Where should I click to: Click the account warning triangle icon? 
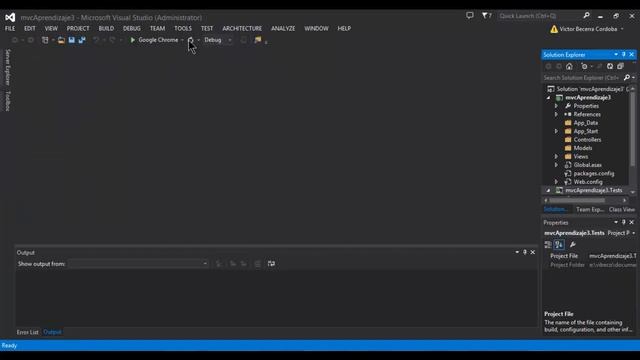[x=554, y=29]
